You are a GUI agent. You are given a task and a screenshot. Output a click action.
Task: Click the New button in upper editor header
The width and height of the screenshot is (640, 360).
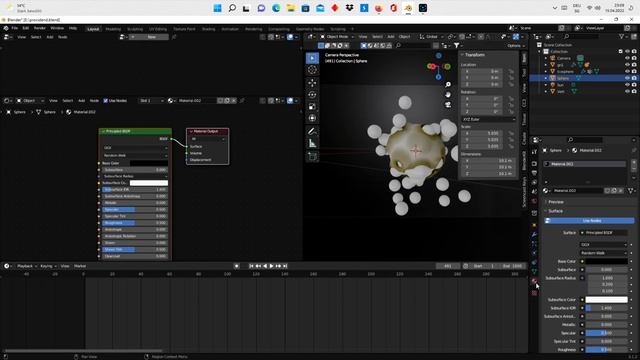151,37
